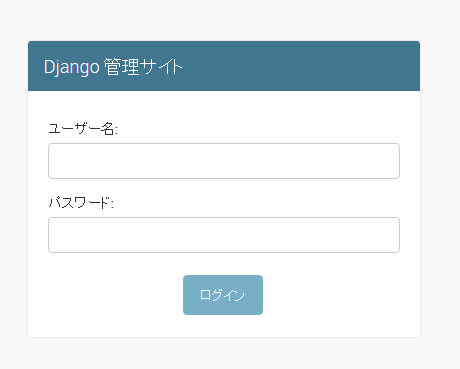Click the first text box in login form
Image resolution: width=460 pixels, height=369 pixels.
tap(224, 161)
